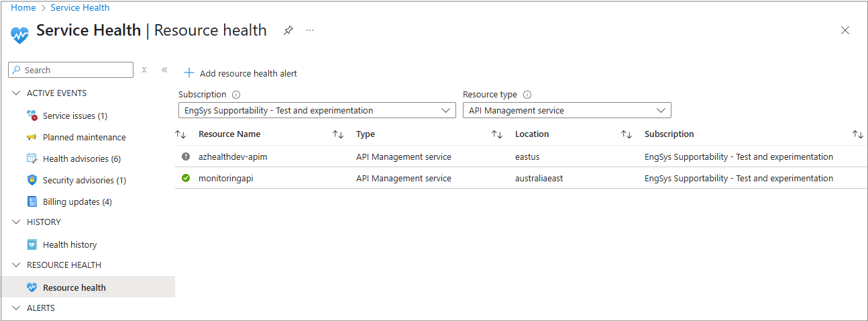Screen dimensions: 868x321
Task: Click the sidebar Search input field
Action: [75, 70]
